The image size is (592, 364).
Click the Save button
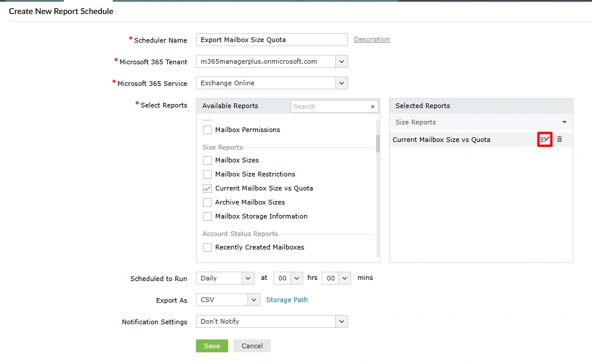(x=212, y=346)
